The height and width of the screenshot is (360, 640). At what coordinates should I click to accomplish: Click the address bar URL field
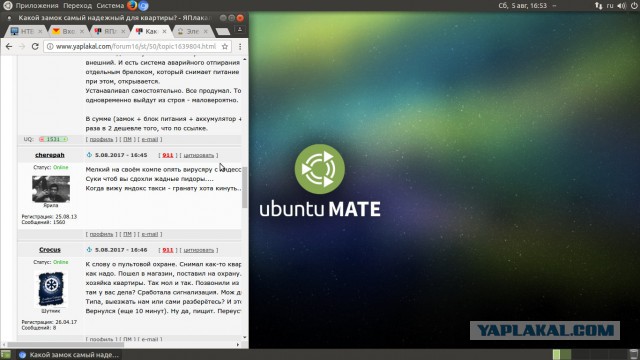point(136,47)
